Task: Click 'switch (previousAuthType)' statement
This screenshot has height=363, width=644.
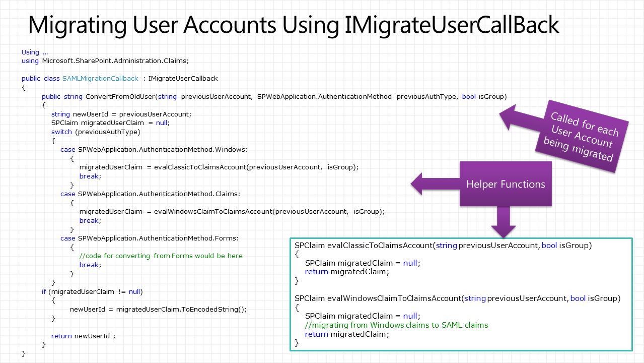Action: [x=96, y=132]
